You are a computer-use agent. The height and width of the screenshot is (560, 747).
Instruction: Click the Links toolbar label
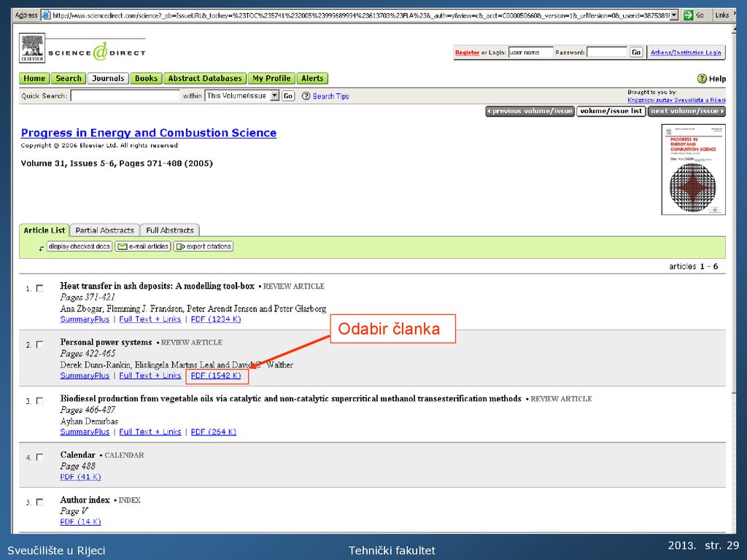point(721,15)
